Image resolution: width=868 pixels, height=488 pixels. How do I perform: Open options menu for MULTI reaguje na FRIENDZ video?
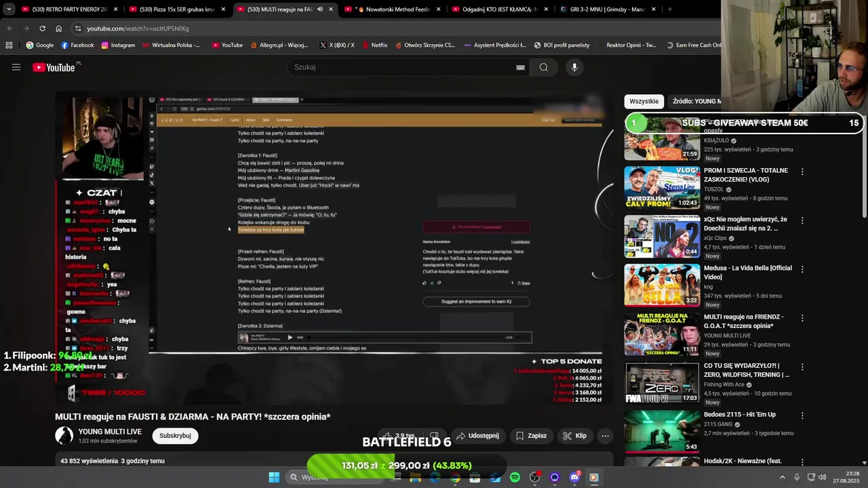coord(802,319)
